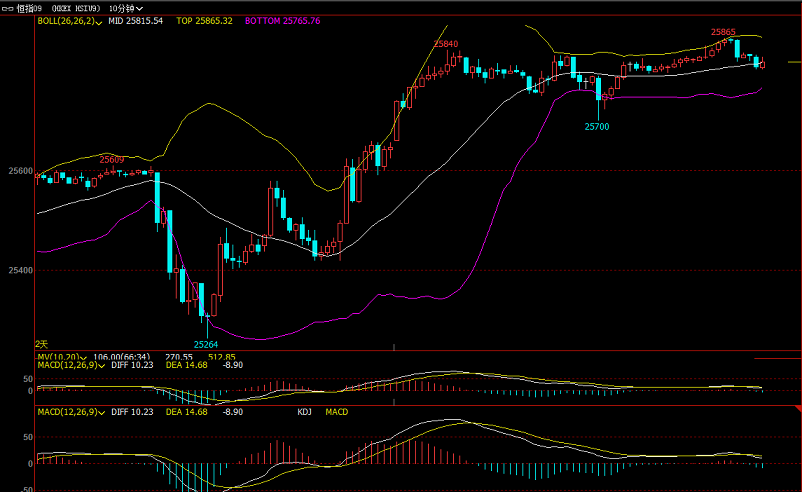Click the 25600 price axis label

(20, 171)
